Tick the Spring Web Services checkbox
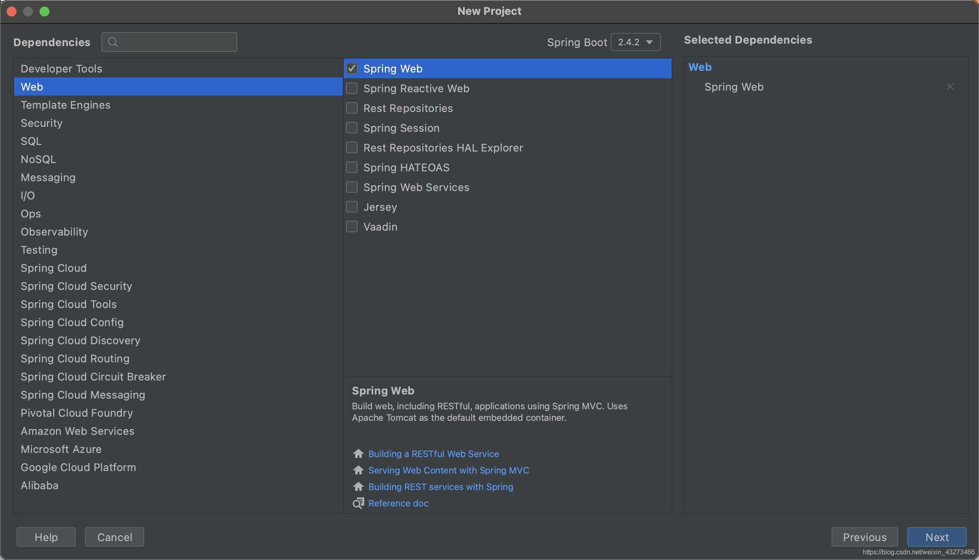The image size is (979, 560). pos(352,187)
